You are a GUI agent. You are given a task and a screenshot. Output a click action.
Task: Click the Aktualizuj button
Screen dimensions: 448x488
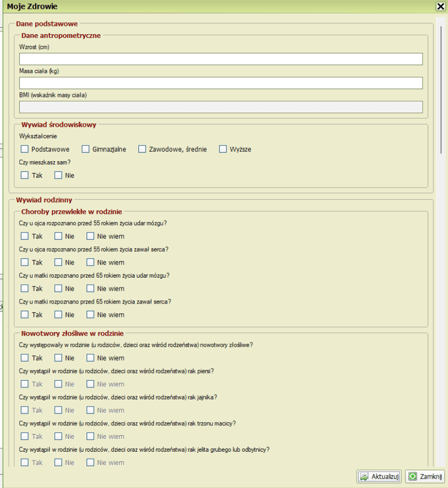point(379,476)
